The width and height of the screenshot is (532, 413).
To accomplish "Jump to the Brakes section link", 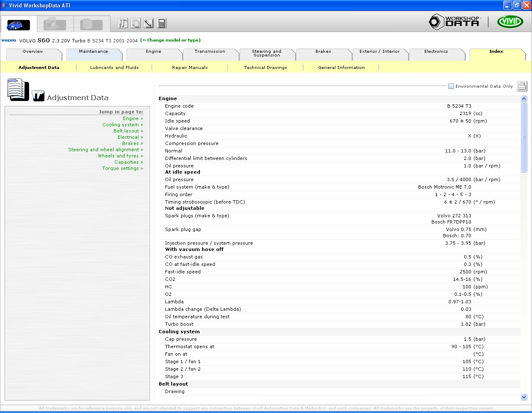I will (133, 143).
